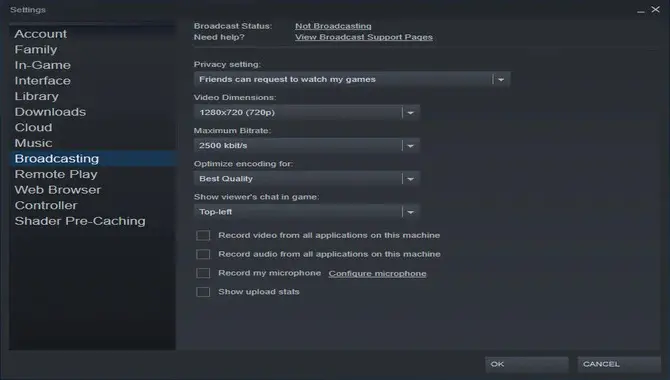Click the Not Broadcasting status link

[x=333, y=26]
